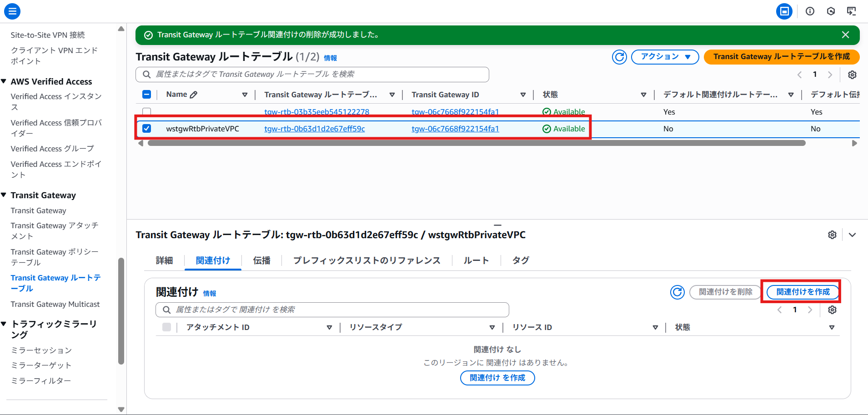868x415 pixels.
Task: Sort associations by 状態 column arrow
Action: click(832, 327)
